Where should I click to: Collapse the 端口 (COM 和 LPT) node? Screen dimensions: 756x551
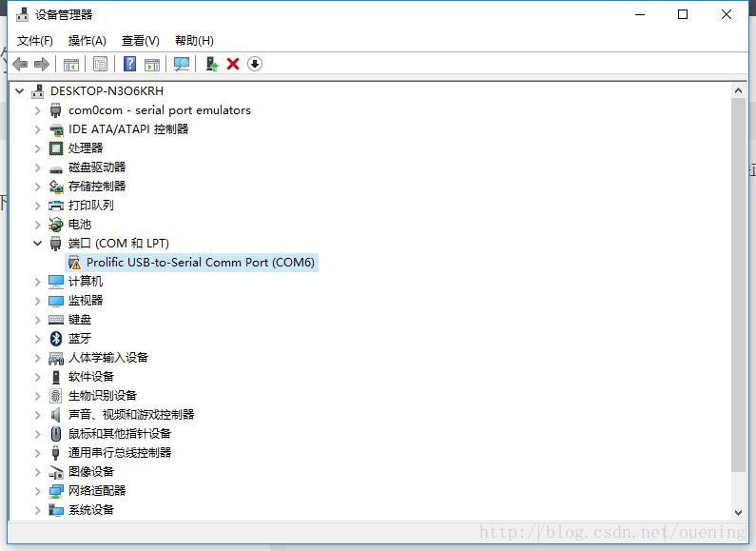38,244
